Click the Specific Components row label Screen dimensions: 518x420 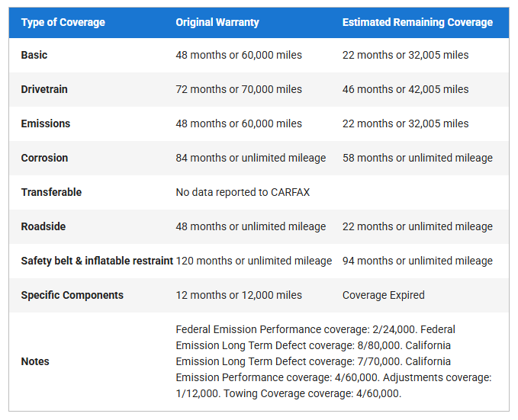72,295
